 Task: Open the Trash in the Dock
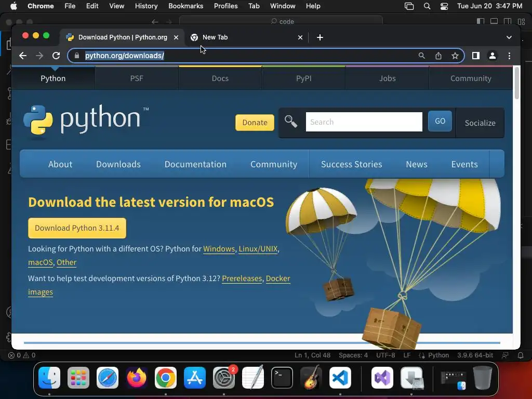point(483,378)
